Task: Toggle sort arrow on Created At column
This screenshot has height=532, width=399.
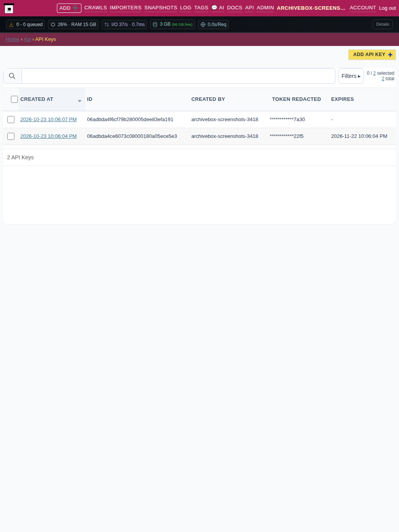Action: tap(79, 101)
